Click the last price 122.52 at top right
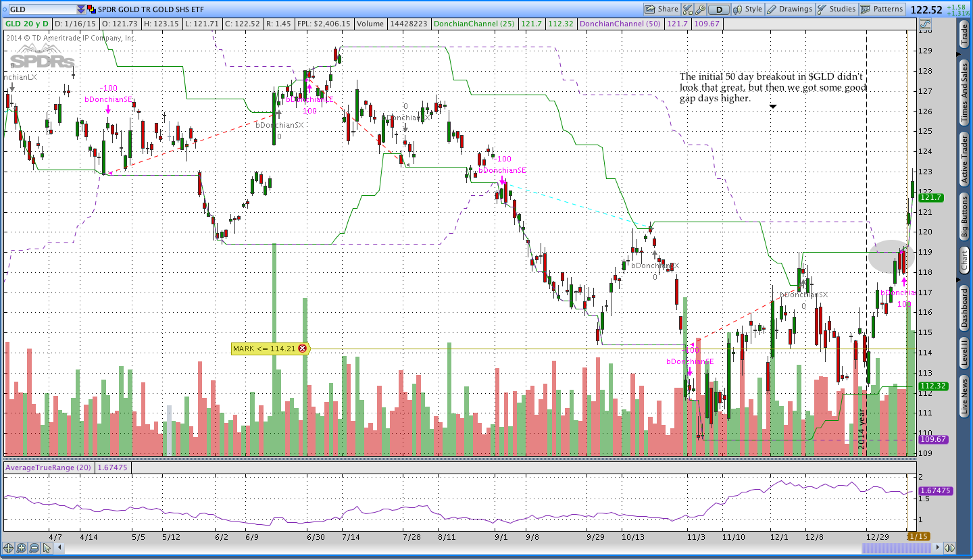973x560 pixels. click(926, 9)
